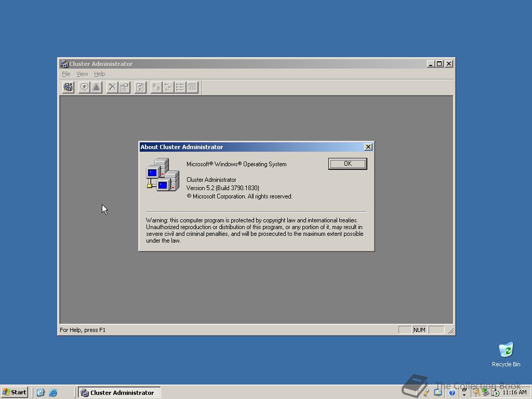Open the File menu
This screenshot has width=532, height=399.
click(x=65, y=74)
